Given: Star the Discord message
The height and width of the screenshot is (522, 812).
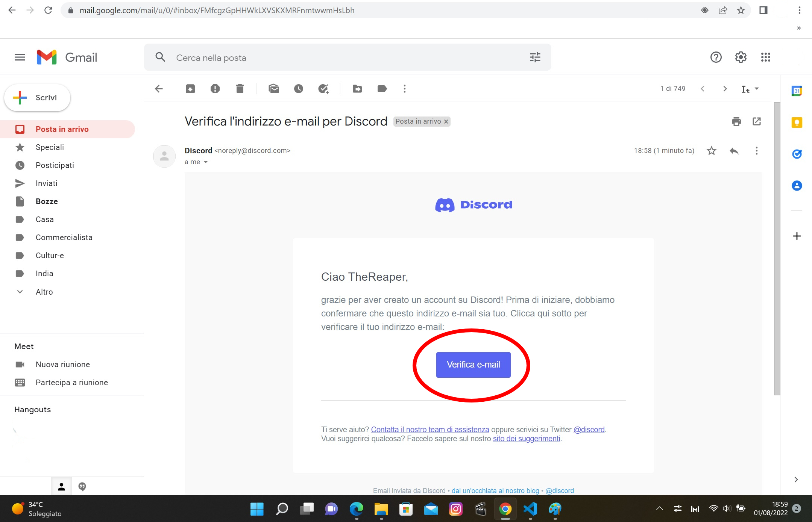Looking at the screenshot, I should [x=711, y=150].
